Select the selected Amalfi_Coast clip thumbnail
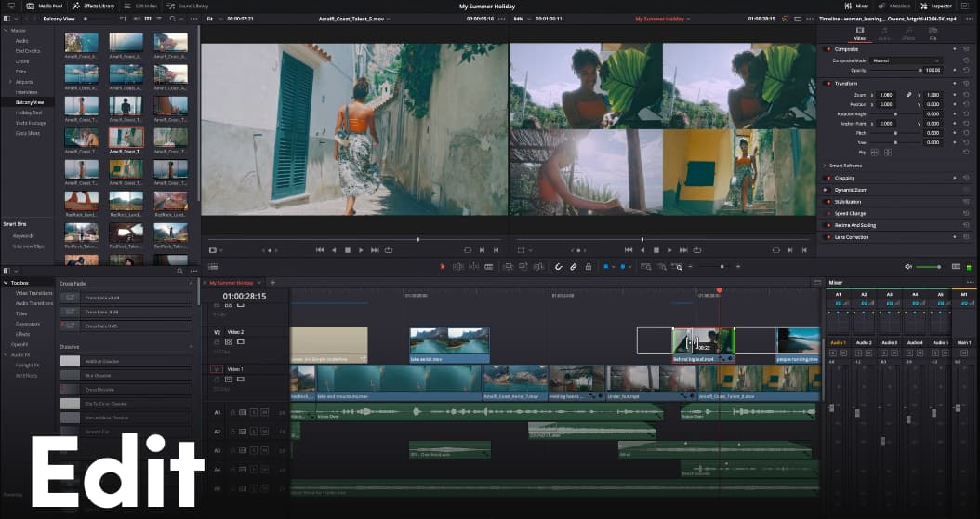This screenshot has height=519, width=980. (126, 140)
